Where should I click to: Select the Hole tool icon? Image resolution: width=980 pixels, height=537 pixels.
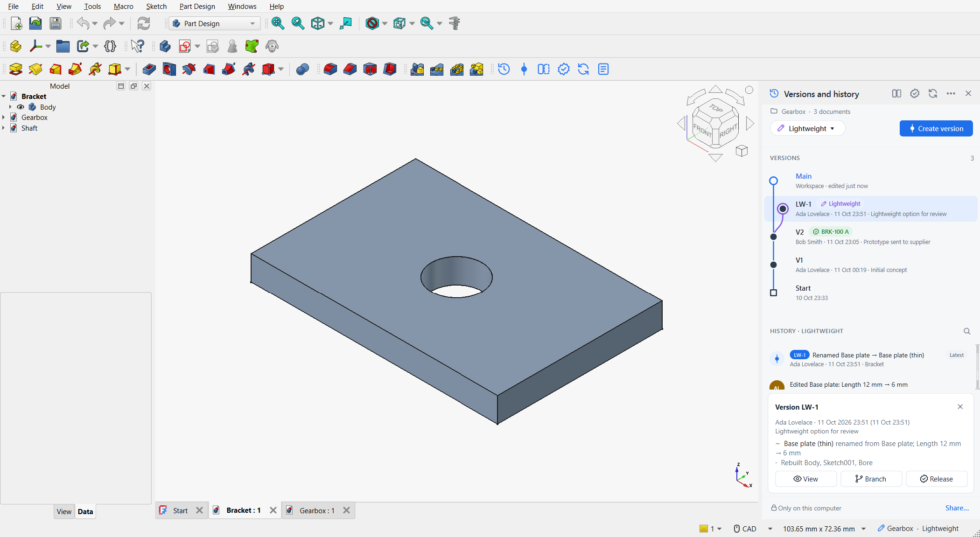[x=169, y=69]
